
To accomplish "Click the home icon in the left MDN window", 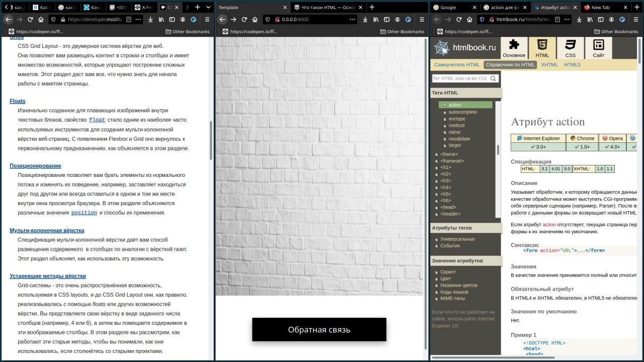I will tap(41, 19).
